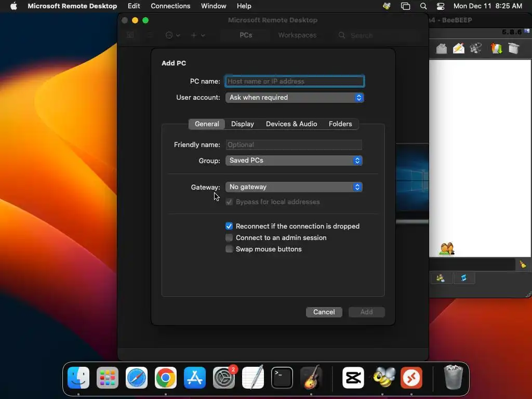Open Spotlight search in menu bar
532x399 pixels.
click(423, 6)
